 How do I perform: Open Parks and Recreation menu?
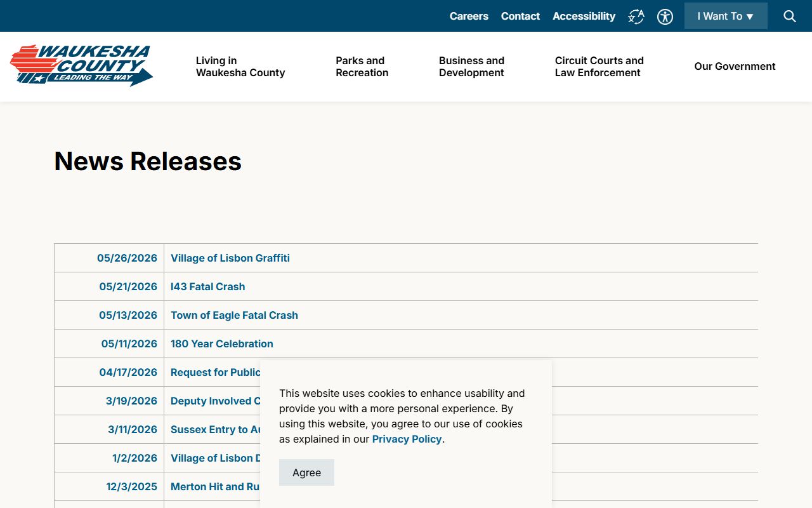tap(362, 67)
